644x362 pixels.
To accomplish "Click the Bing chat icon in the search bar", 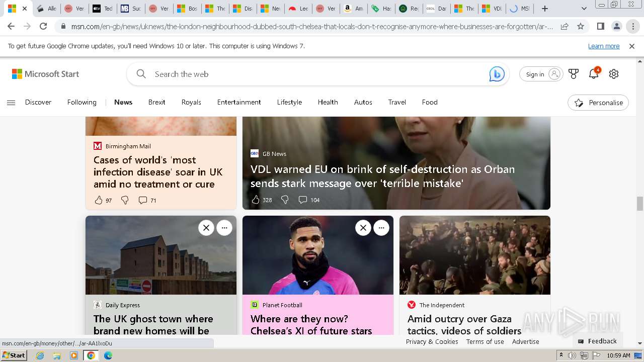I will click(x=497, y=74).
